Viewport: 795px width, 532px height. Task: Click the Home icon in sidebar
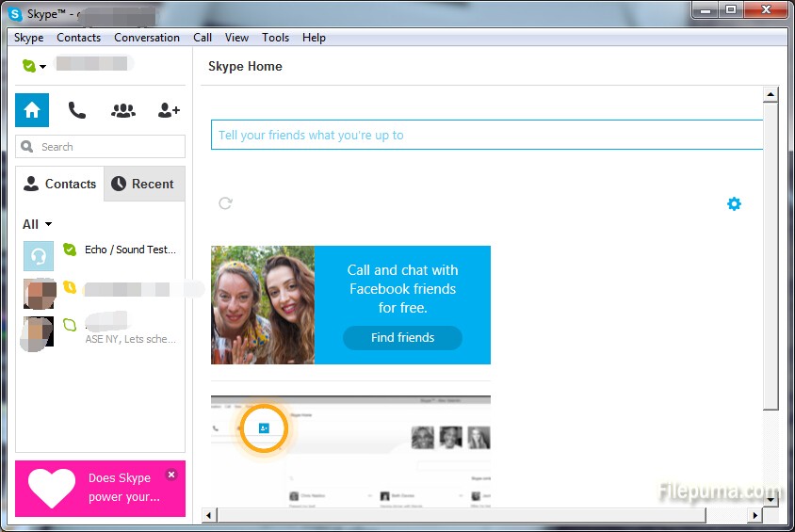[x=32, y=110]
